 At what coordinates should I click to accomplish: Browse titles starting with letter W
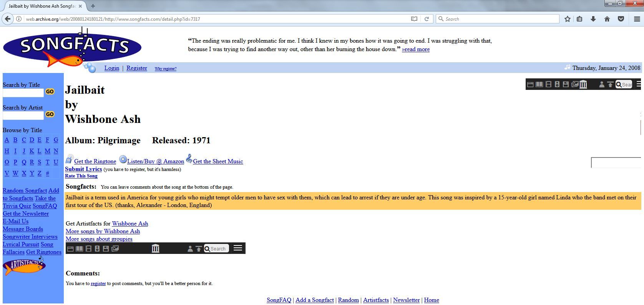[x=15, y=173]
